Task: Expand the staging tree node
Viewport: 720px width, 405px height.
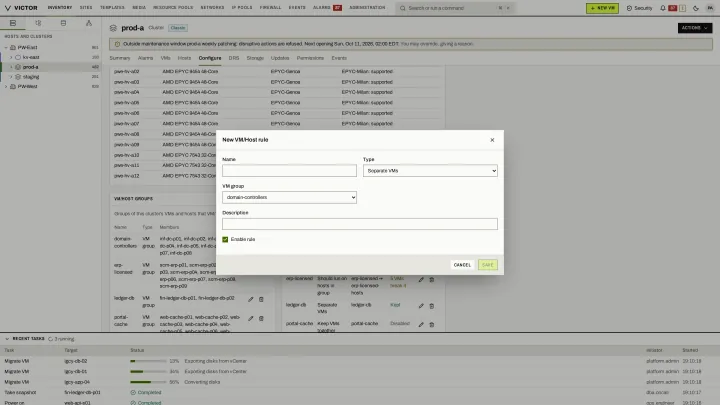Action: (11, 77)
